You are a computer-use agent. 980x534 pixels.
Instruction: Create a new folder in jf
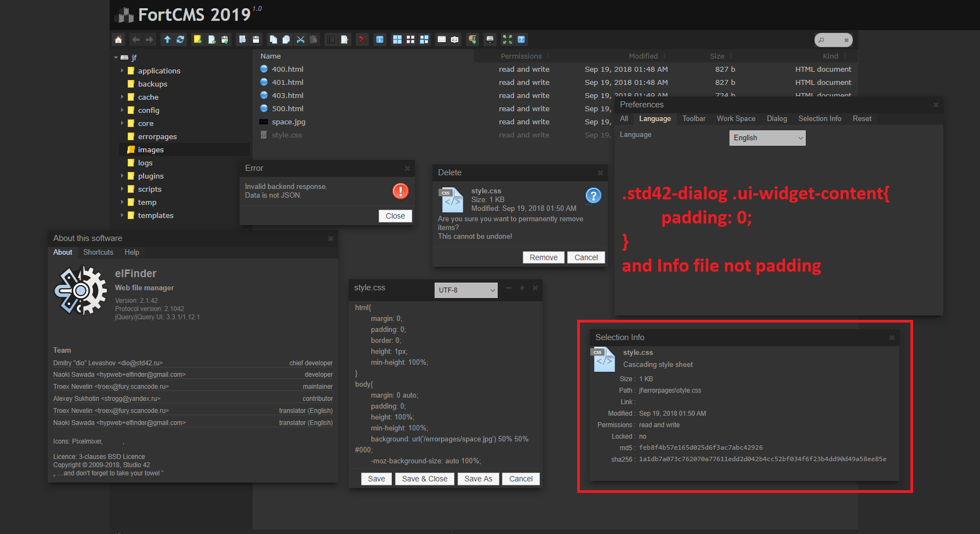pyautogui.click(x=197, y=39)
